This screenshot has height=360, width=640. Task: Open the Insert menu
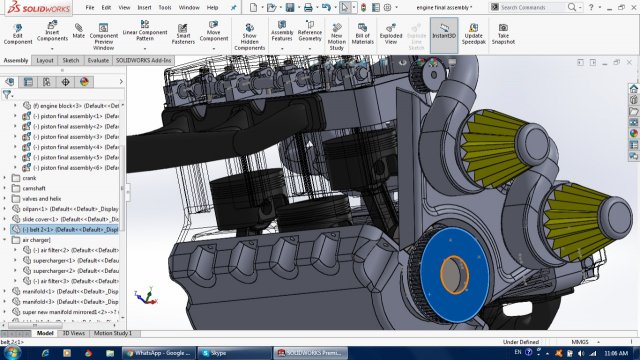[x=144, y=7]
